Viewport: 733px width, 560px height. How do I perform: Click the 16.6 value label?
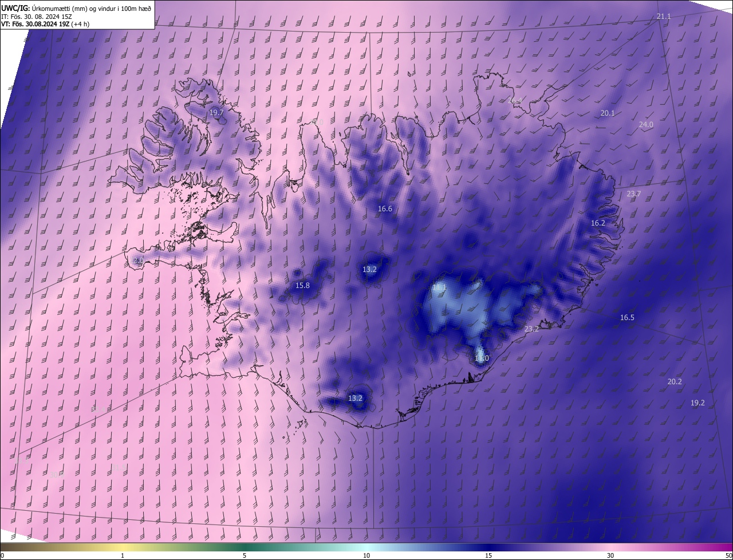click(x=385, y=209)
